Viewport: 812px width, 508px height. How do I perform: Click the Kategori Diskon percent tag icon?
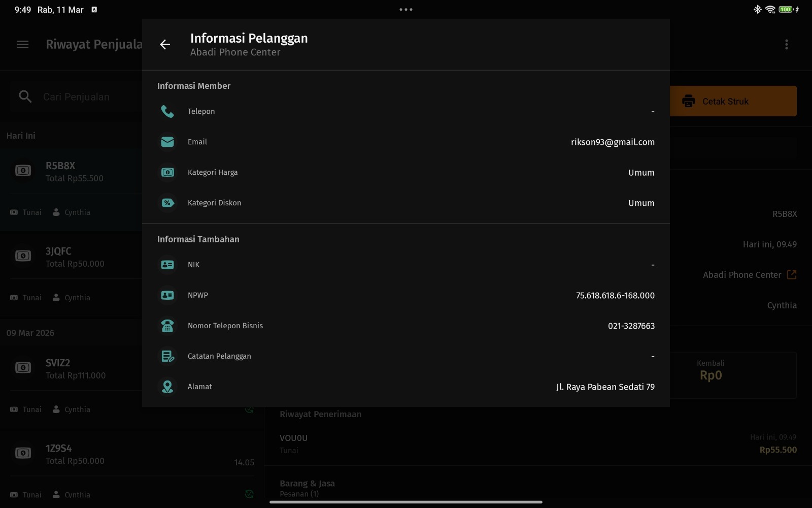coord(167,203)
